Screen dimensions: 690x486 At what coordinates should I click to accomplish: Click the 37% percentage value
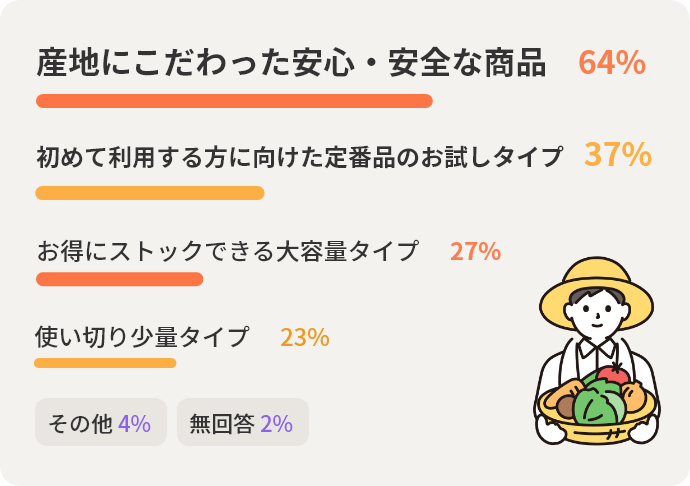coord(617,156)
